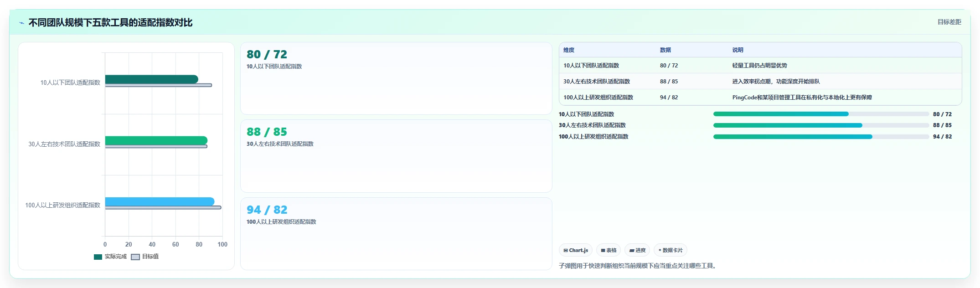Click the x-axis tick label 60
This screenshot has height=288, width=980.
pos(175,245)
